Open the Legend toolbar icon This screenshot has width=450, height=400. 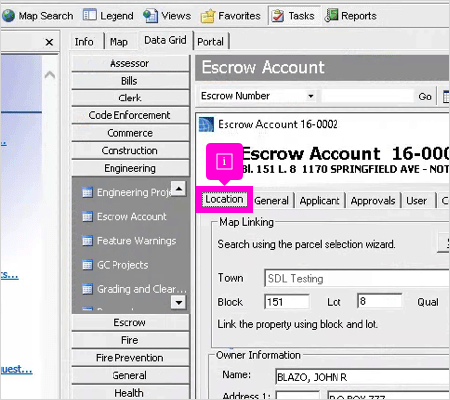89,15
